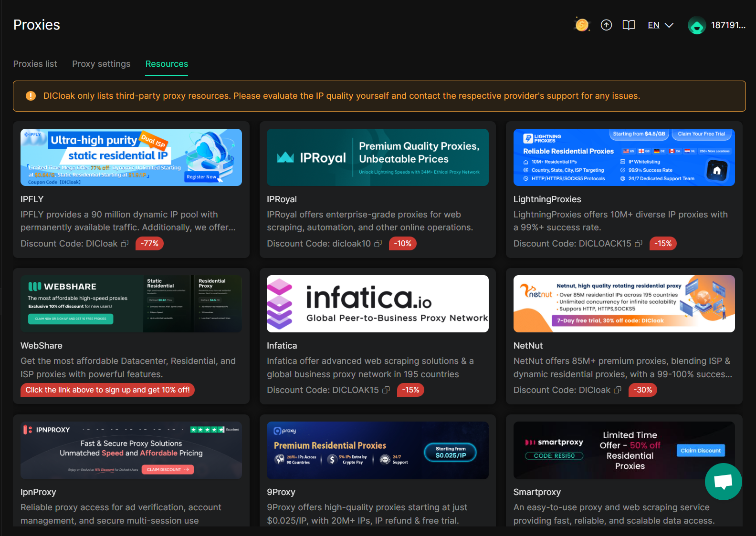Screen dimensions: 756x536
Task: Copy the LightningProxies code DICLOACK15
Action: (639, 244)
